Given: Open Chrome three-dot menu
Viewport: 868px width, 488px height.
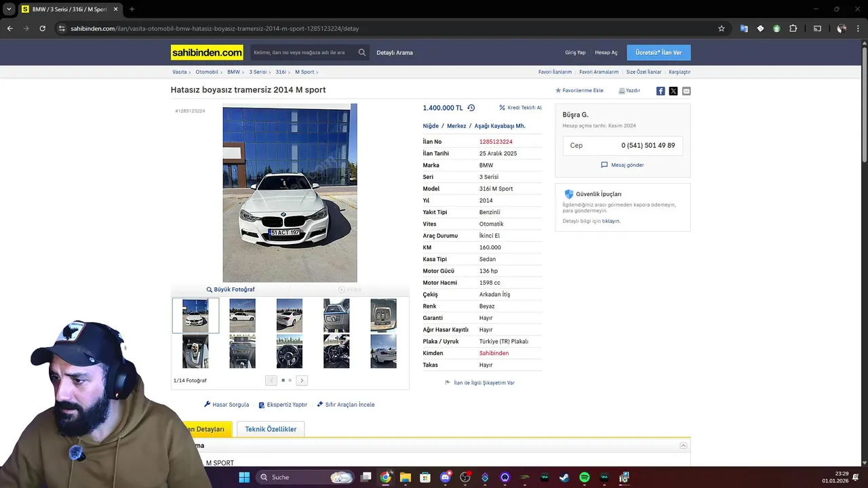Looking at the screenshot, I should pyautogui.click(x=858, y=28).
